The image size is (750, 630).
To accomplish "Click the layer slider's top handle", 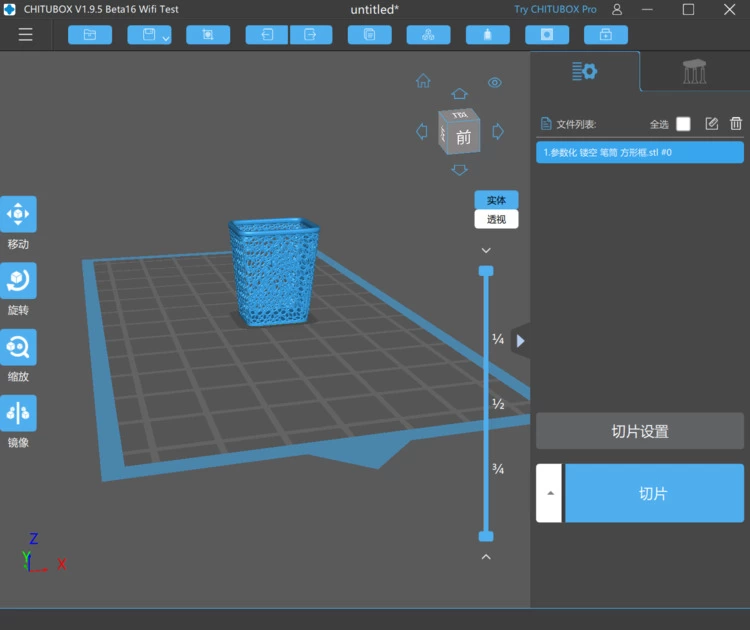I will 486,271.
